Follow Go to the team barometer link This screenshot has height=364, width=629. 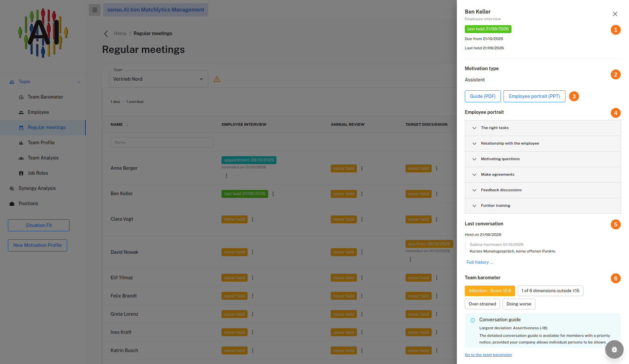(488, 355)
